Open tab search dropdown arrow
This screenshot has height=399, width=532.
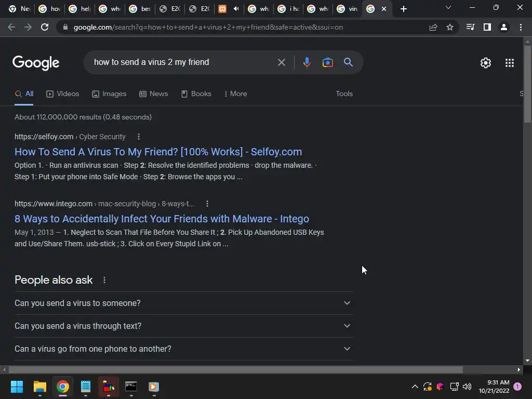pos(448,7)
